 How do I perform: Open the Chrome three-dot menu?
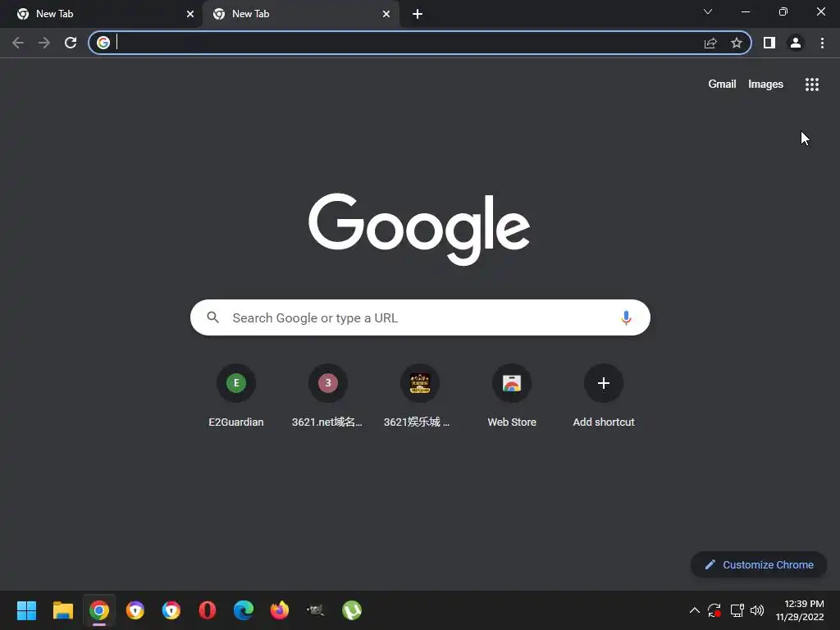822,43
